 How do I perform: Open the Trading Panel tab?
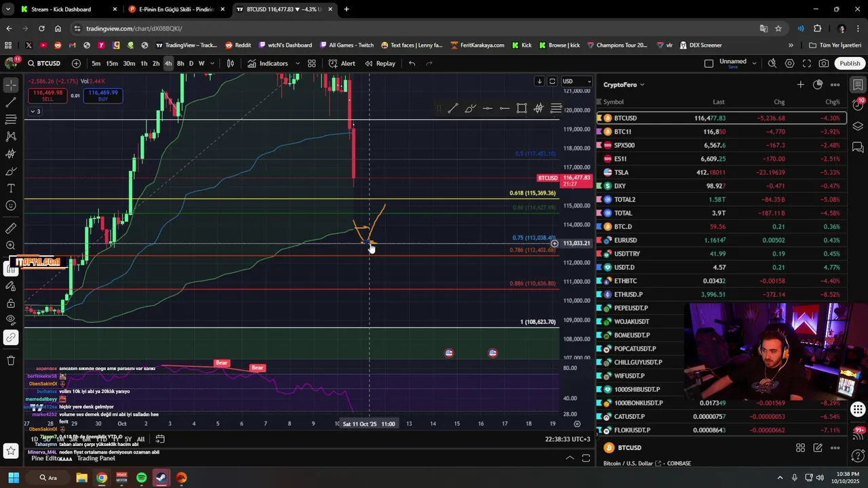[96, 458]
